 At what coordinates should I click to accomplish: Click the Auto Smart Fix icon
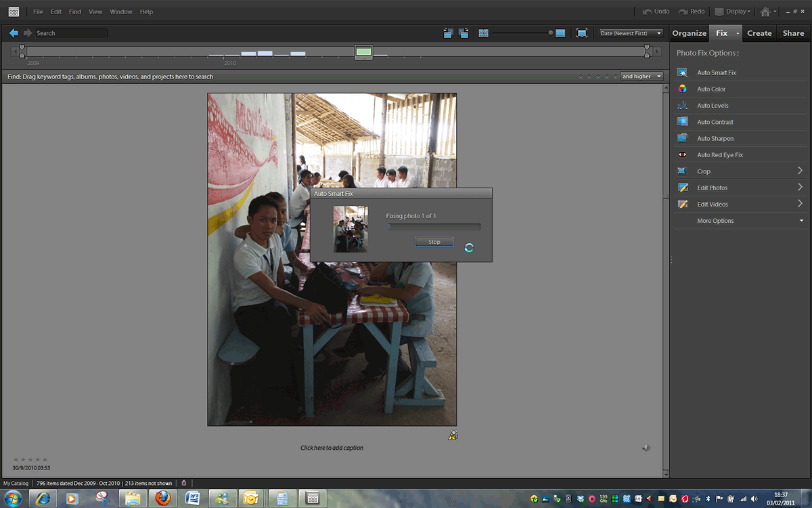[683, 72]
